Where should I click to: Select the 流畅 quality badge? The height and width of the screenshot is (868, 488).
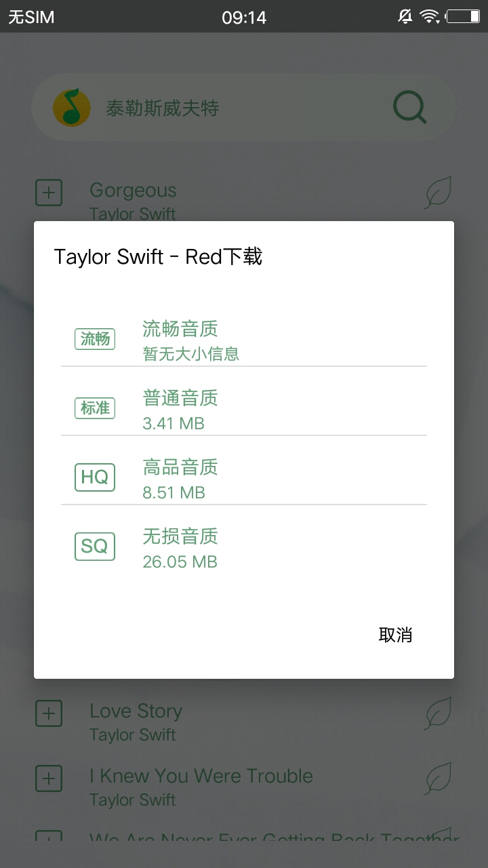(x=95, y=339)
